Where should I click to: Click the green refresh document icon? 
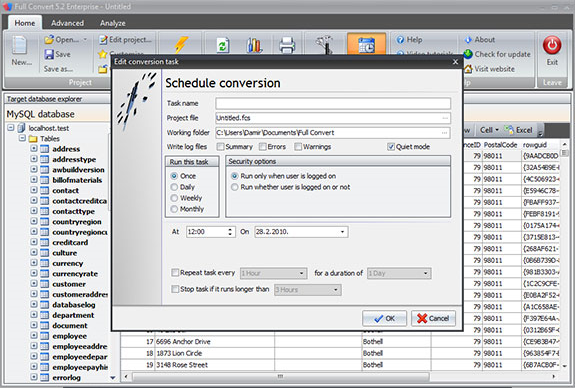(x=223, y=45)
